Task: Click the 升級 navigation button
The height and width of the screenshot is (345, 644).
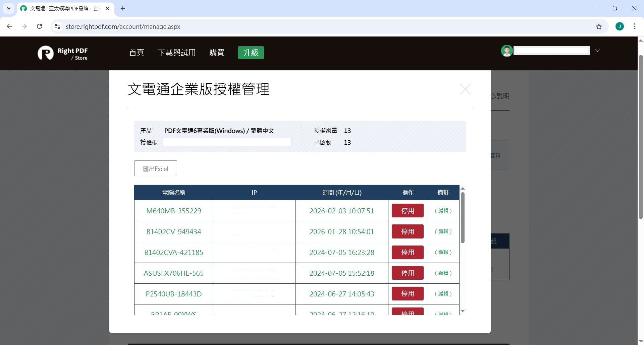Action: coord(250,53)
